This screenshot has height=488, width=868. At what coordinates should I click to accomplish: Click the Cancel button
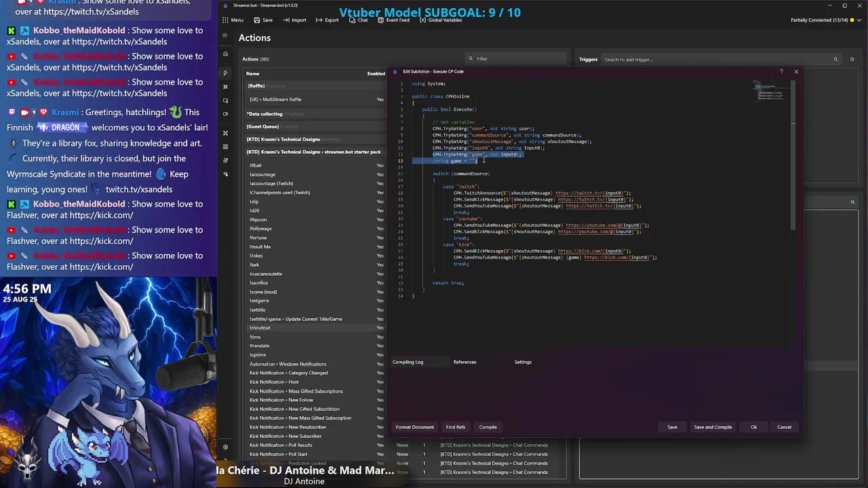tap(784, 427)
